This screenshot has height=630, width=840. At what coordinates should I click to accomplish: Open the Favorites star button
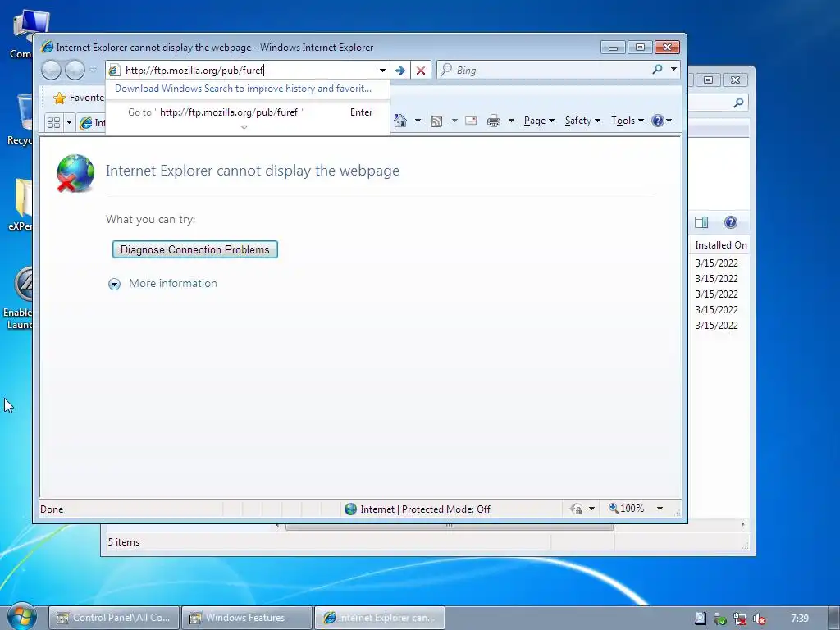(79, 98)
